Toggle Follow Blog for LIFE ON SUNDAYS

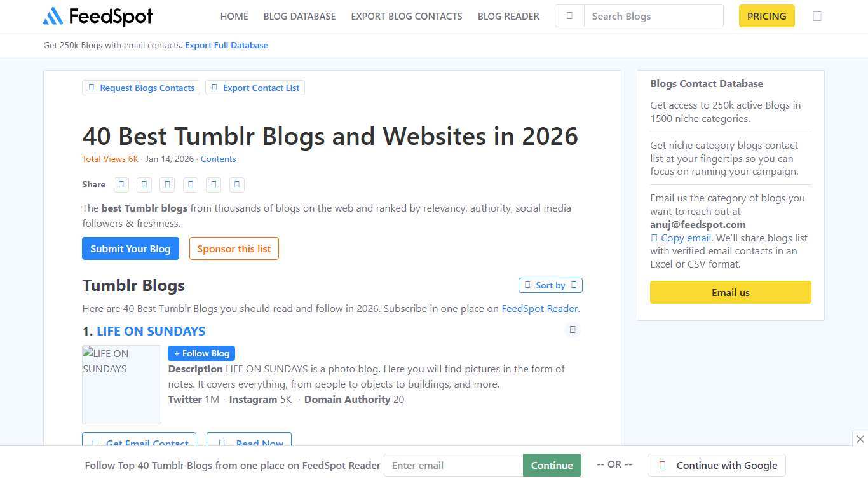[201, 353]
